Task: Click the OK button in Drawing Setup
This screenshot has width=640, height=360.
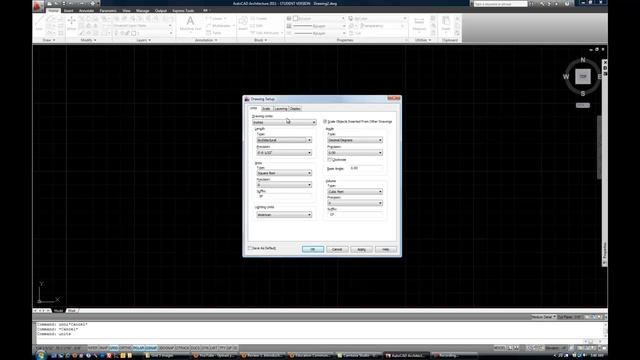Action: tap(313, 249)
